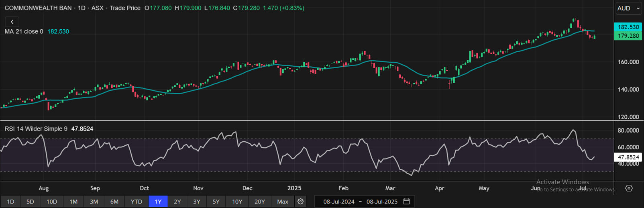Open the chart settings gear icon
The height and width of the screenshot is (208, 644).
point(300,202)
